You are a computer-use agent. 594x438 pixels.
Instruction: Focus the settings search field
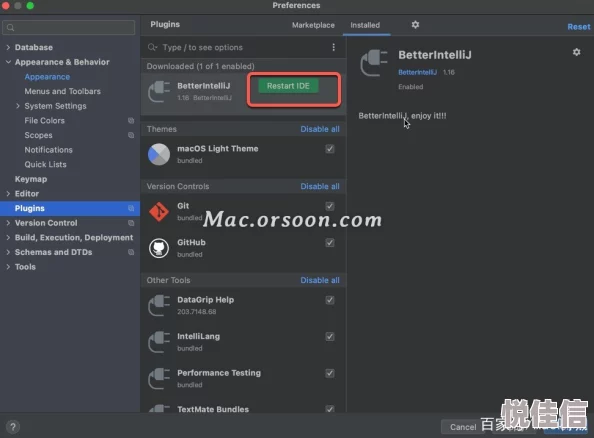pyautogui.click(x=69, y=27)
